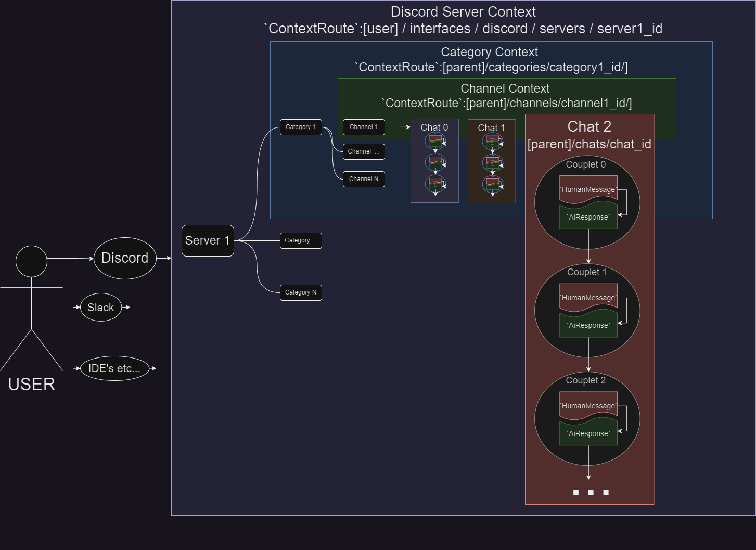Screen dimensions: 756x550
Task: Click the first mini couplet in Chat 0
Action: click(x=435, y=140)
